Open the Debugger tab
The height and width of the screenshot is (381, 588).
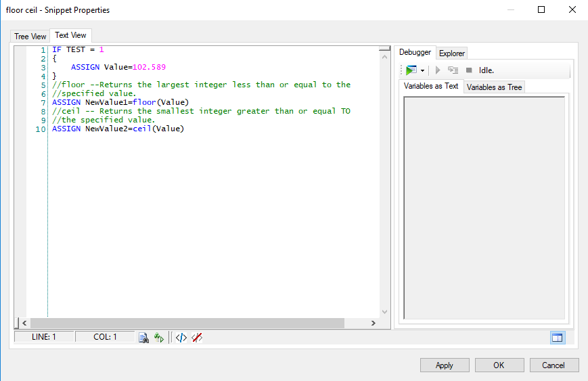(415, 52)
